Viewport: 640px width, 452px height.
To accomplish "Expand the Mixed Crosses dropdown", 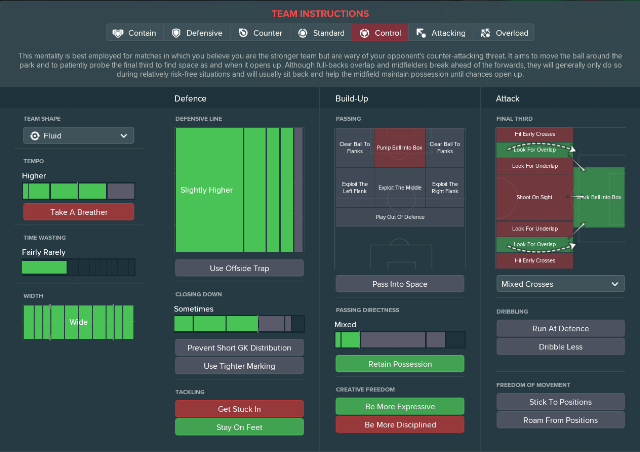I will [560, 284].
